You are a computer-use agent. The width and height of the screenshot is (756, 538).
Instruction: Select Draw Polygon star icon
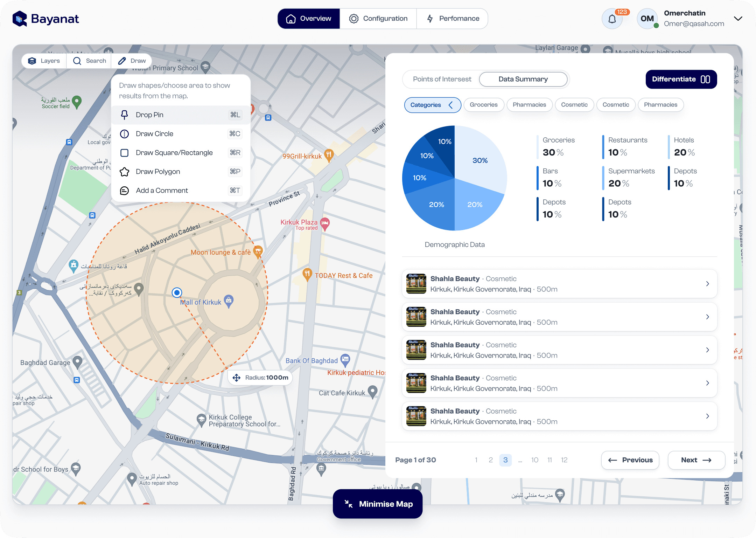pyautogui.click(x=124, y=172)
